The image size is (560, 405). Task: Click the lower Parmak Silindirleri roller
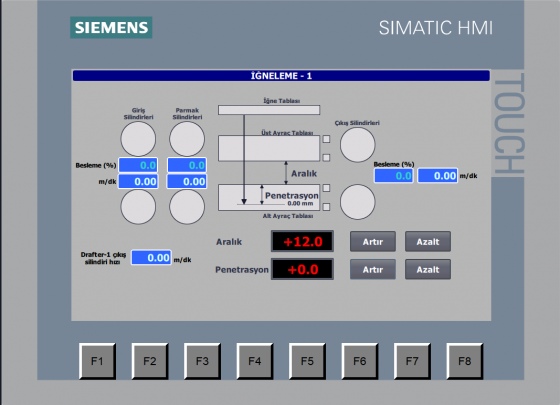point(187,207)
